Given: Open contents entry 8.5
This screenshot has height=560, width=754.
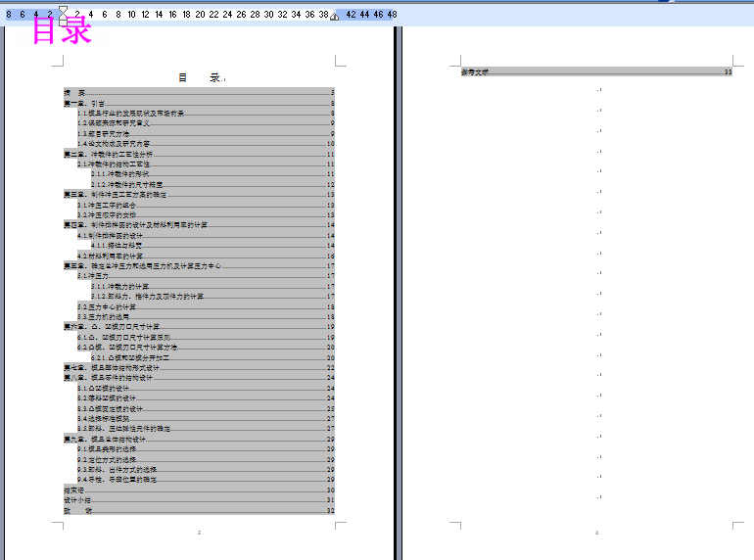Looking at the screenshot, I should pyautogui.click(x=206, y=429).
